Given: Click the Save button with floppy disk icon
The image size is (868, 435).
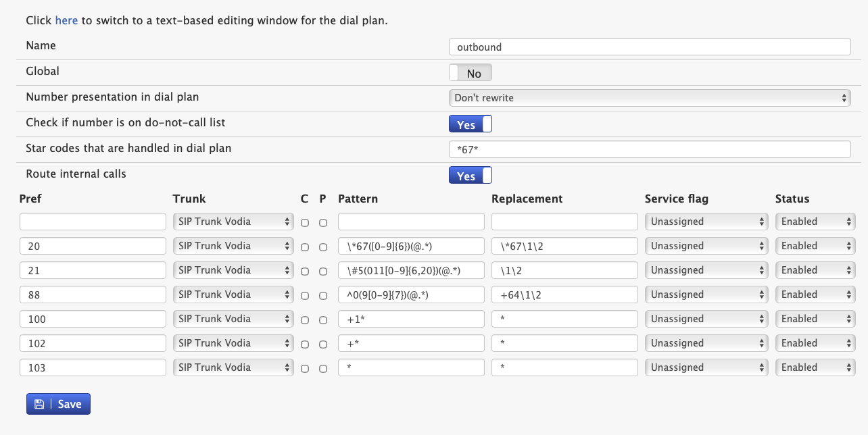Looking at the screenshot, I should tap(58, 404).
